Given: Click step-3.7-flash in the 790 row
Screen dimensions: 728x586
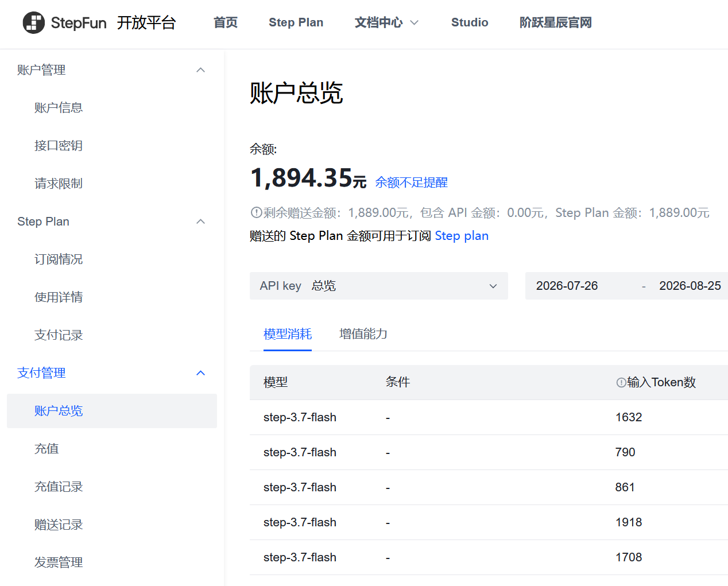Looking at the screenshot, I should tap(300, 452).
